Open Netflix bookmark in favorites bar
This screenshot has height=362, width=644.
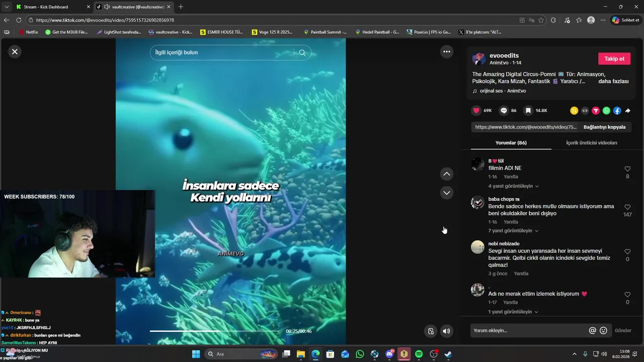28,32
